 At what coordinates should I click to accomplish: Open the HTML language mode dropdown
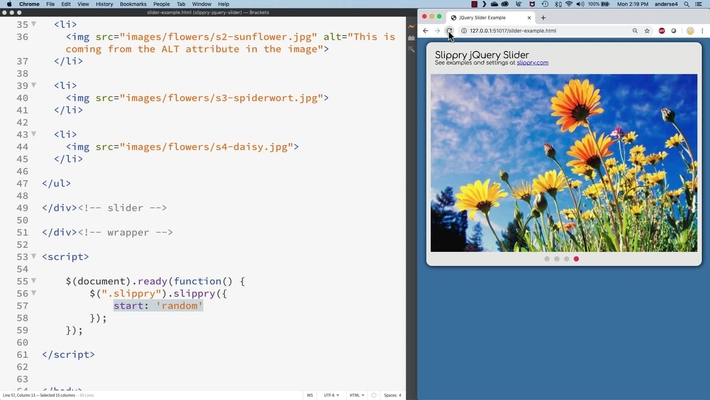357,395
